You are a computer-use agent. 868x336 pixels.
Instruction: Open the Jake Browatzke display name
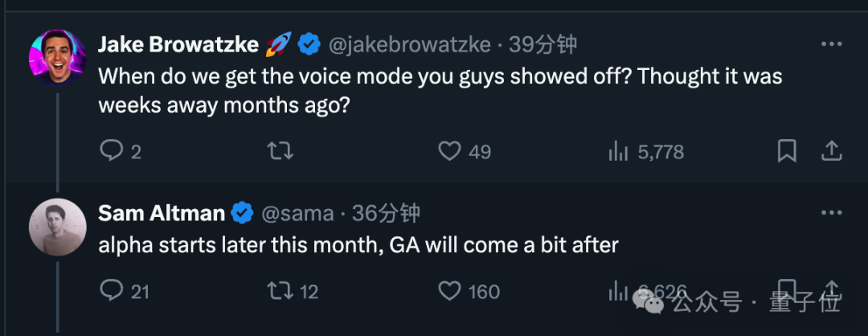tap(178, 45)
